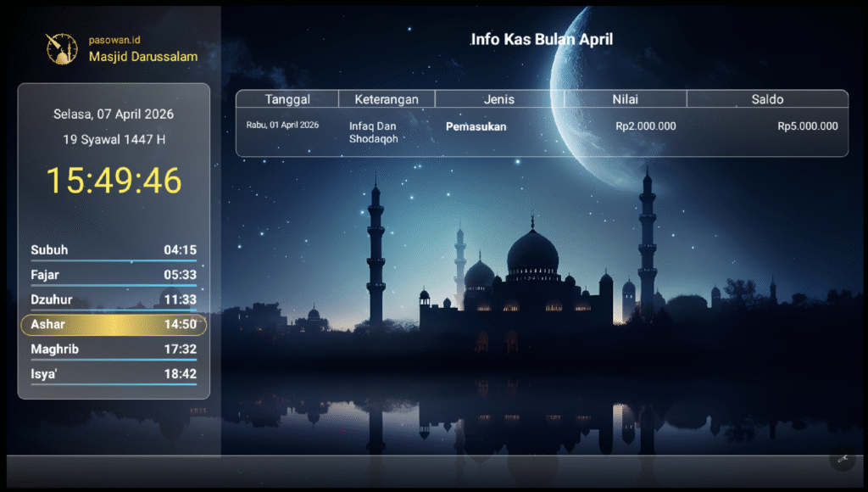Click the Nilai column header
The height and width of the screenshot is (492, 868).
(625, 98)
